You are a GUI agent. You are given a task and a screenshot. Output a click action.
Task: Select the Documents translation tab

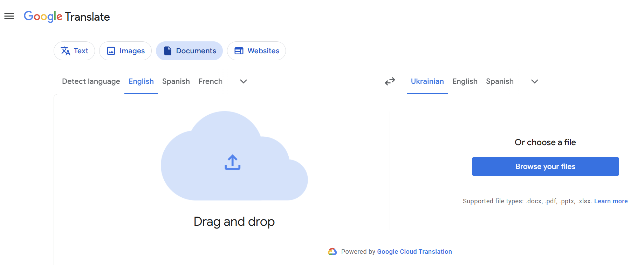pos(189,51)
